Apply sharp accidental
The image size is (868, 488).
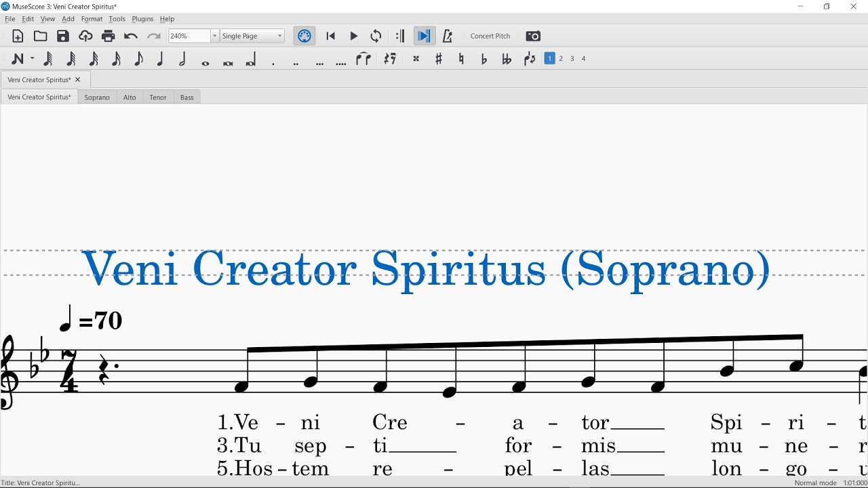(x=439, y=59)
